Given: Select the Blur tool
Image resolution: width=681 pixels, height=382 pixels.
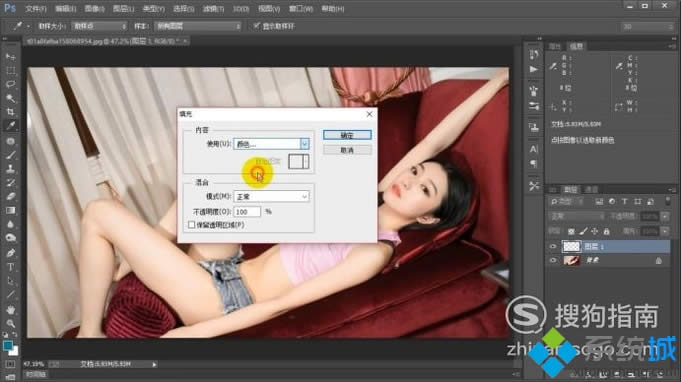Looking at the screenshot, I should (x=10, y=224).
